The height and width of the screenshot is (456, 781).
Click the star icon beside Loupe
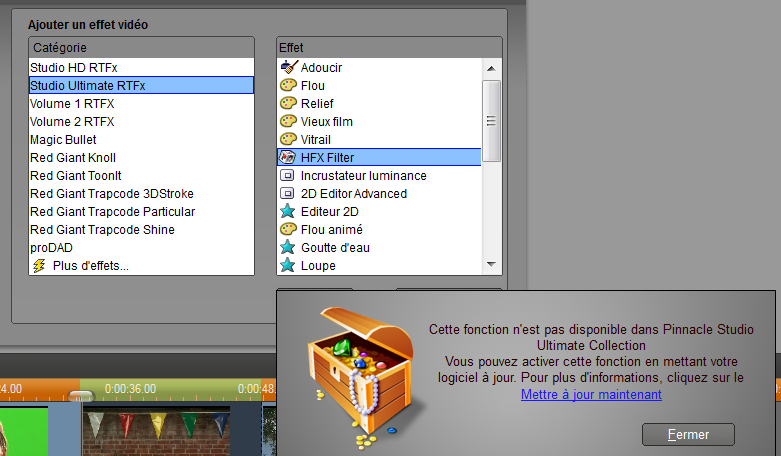click(287, 265)
